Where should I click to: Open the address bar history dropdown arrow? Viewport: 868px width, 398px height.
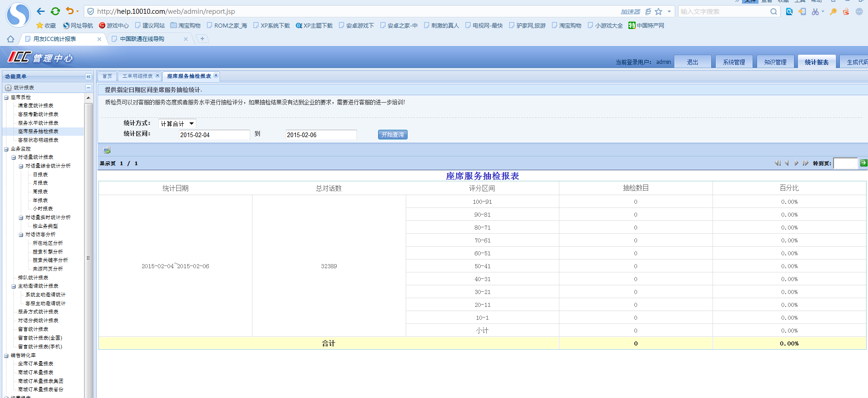coord(669,12)
